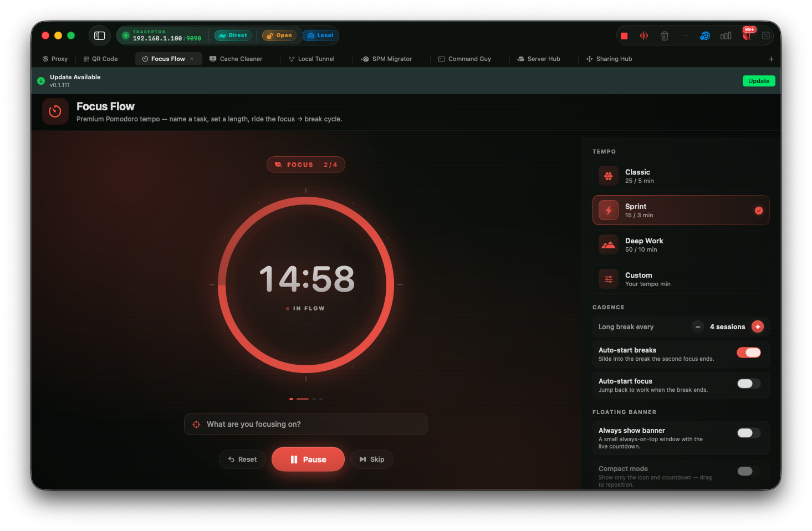This screenshot has height=531, width=812.
Task: Select the Deep Work 50 / 10 min tempo
Action: 681,245
